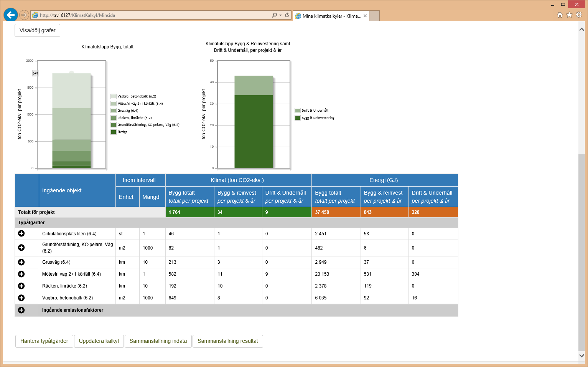Image resolution: width=588 pixels, height=367 pixels.
Task: Click the address bar URL field
Action: click(153, 15)
